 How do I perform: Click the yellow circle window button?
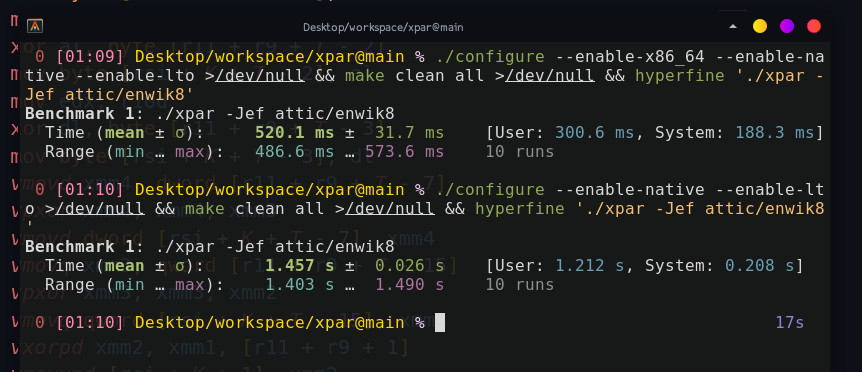pos(760,26)
